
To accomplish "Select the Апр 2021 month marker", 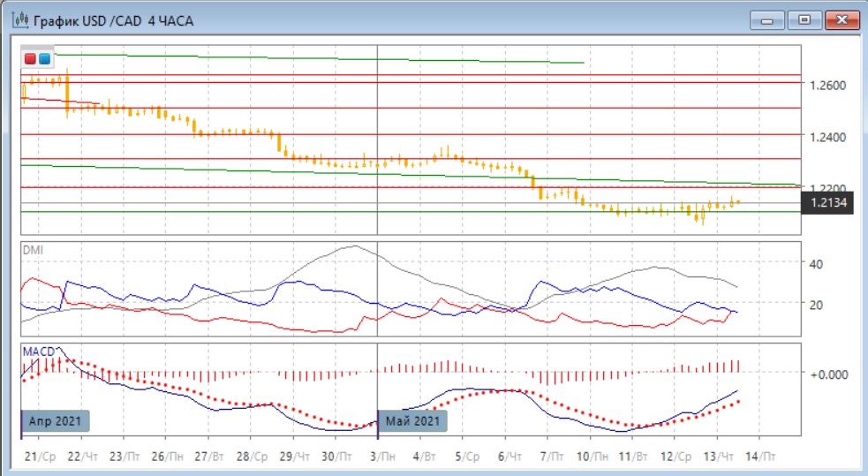I will point(57,420).
